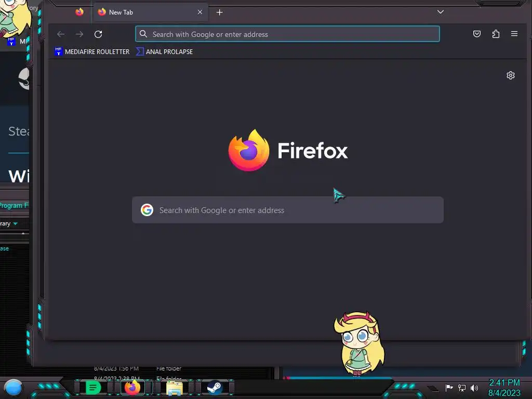Open the new tab personalize gear

(x=511, y=75)
